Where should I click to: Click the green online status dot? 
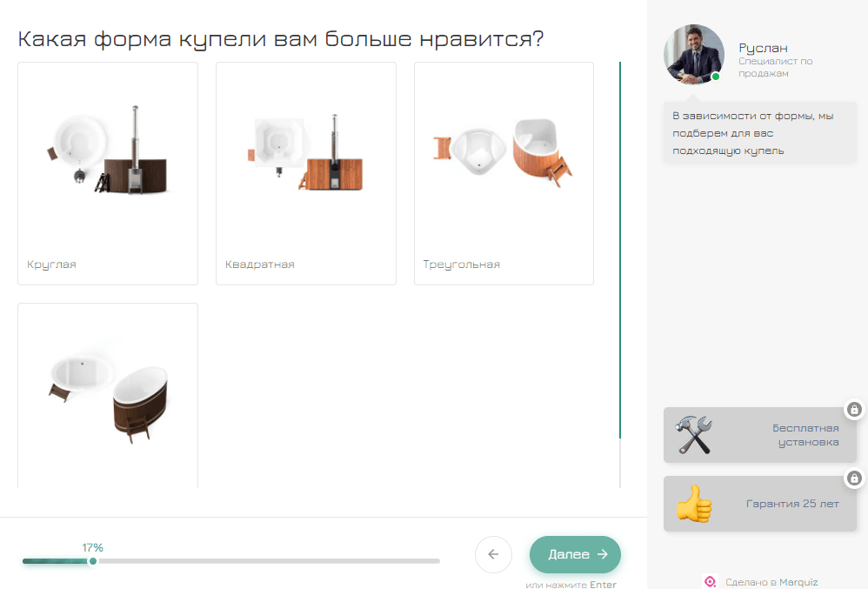[716, 77]
